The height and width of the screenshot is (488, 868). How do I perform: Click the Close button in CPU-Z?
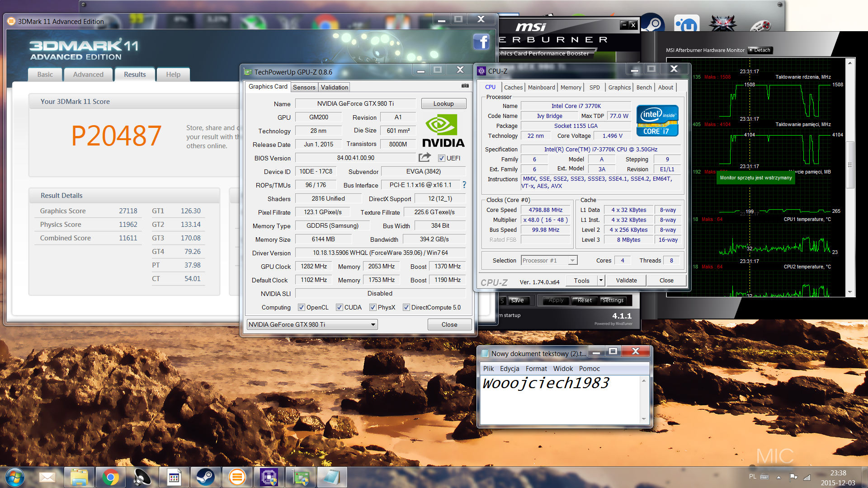click(666, 280)
